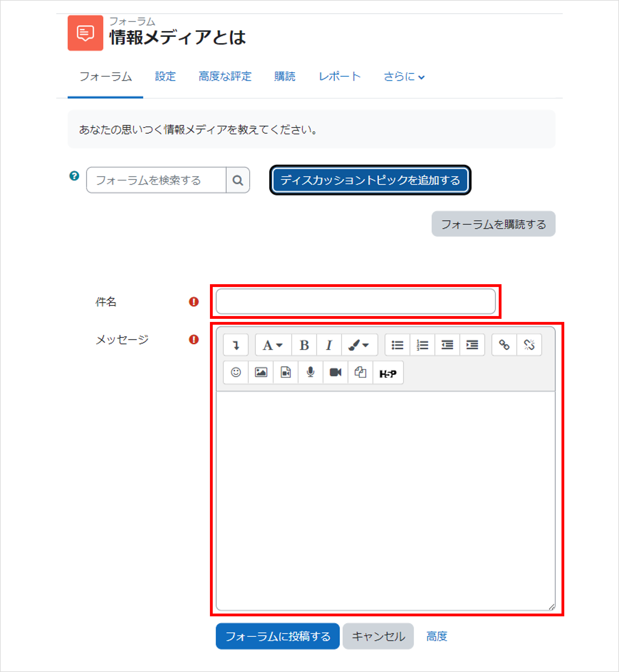Image resolution: width=619 pixels, height=672 pixels.
Task: Click フォーラムを購読する button
Action: tap(493, 224)
